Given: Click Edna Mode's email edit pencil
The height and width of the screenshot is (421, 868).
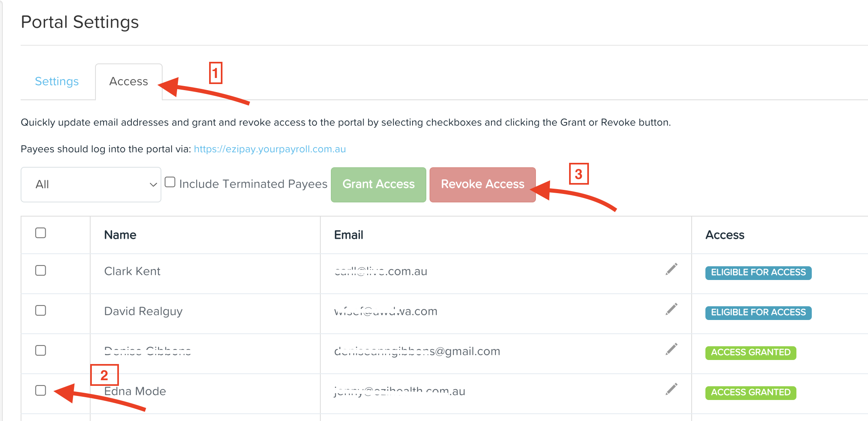Looking at the screenshot, I should coord(671,389).
